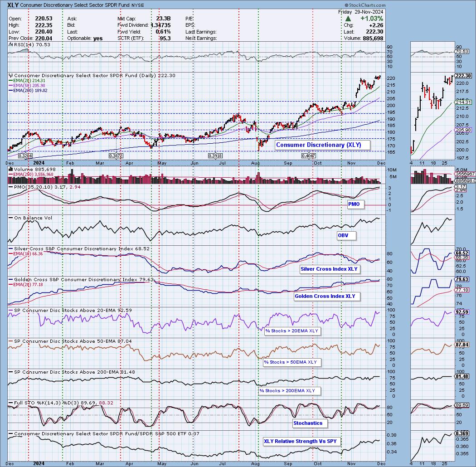
Task: Click the green up-triangle change indicator
Action: [348, 19]
